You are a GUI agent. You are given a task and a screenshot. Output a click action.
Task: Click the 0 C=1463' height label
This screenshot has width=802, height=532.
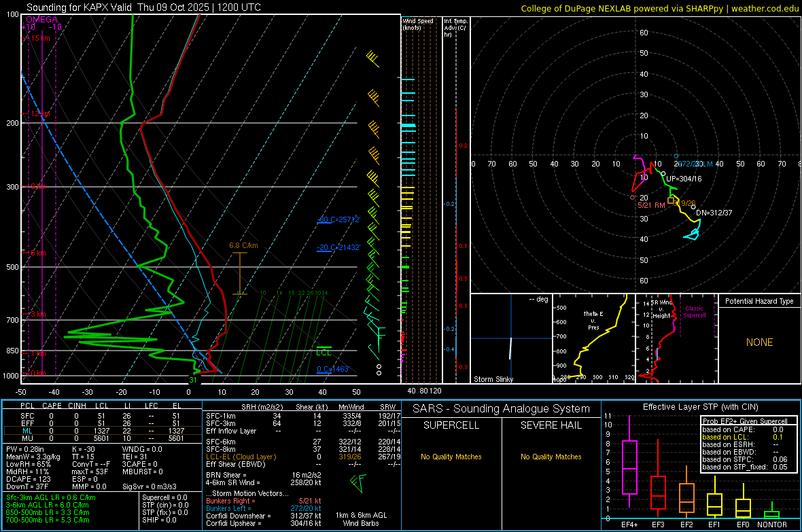(333, 369)
